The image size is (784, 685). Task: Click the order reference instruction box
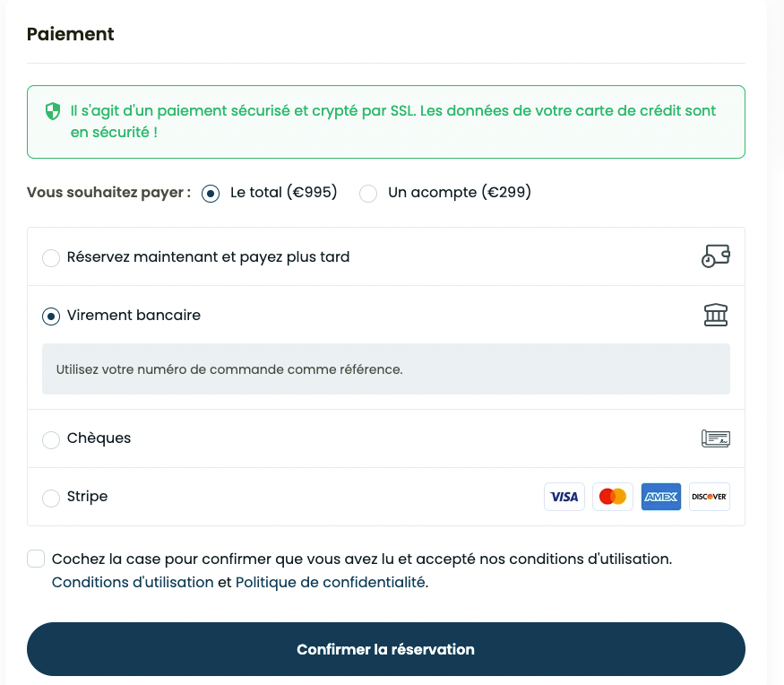(x=386, y=369)
